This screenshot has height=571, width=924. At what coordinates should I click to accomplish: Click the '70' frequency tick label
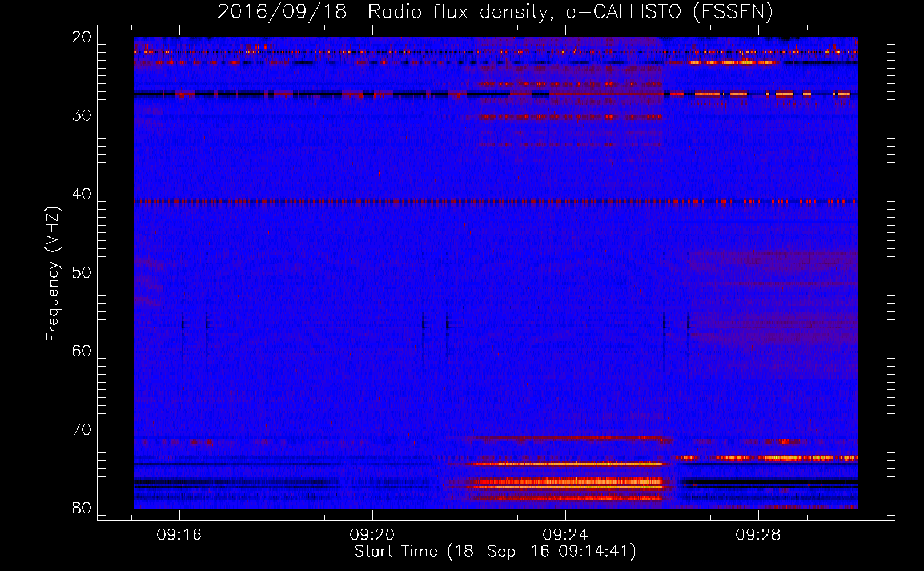pyautogui.click(x=82, y=429)
